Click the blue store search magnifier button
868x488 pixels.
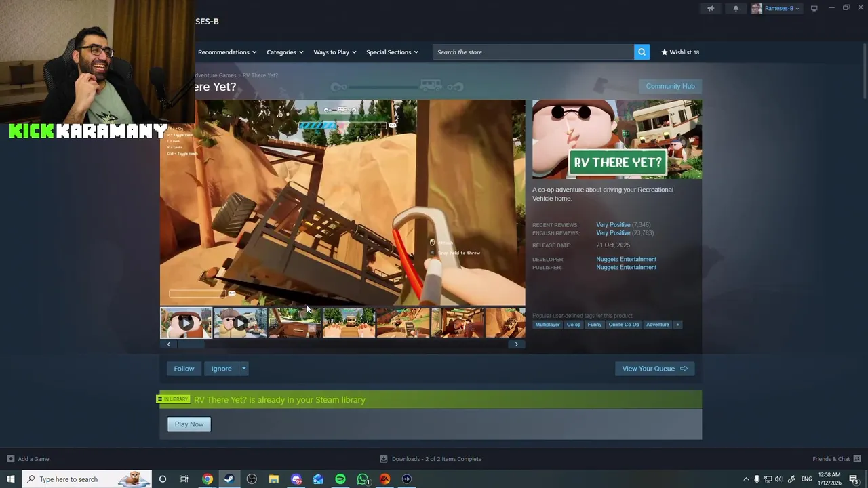tap(642, 52)
